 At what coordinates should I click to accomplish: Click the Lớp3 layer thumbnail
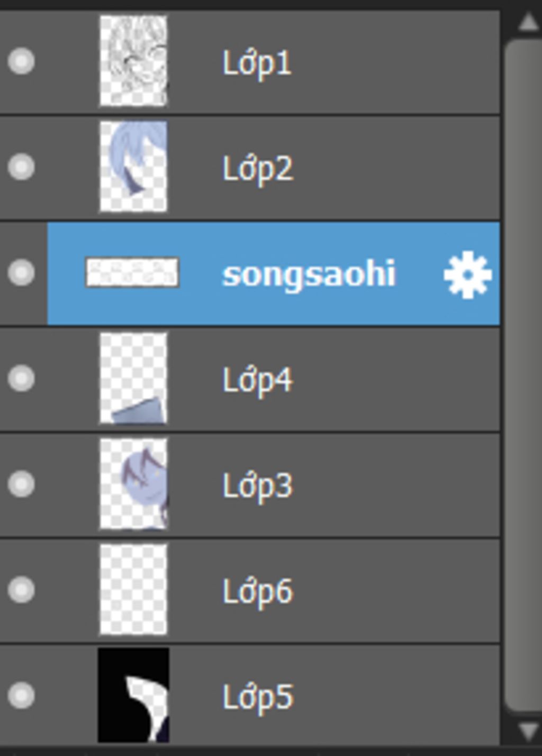pyautogui.click(x=133, y=484)
